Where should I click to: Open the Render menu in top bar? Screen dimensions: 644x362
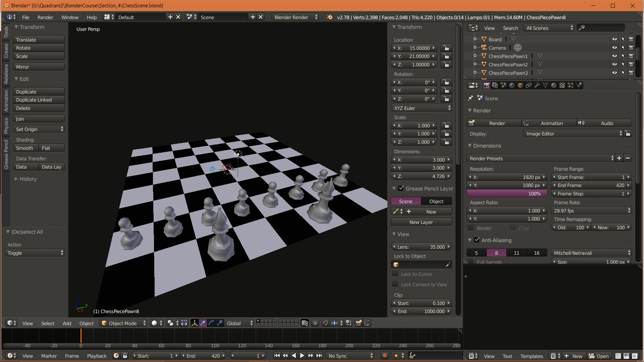click(x=45, y=17)
